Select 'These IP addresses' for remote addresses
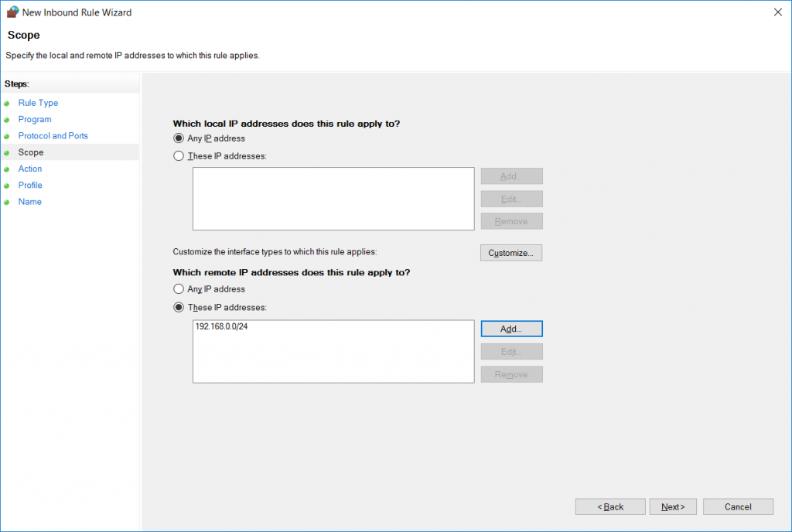 pos(179,307)
